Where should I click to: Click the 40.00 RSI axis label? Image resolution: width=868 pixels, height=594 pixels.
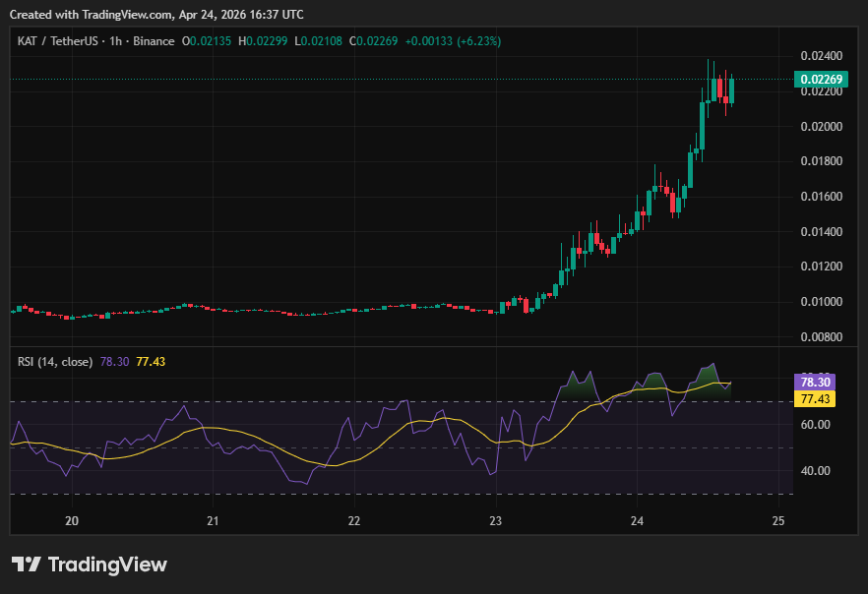(816, 471)
